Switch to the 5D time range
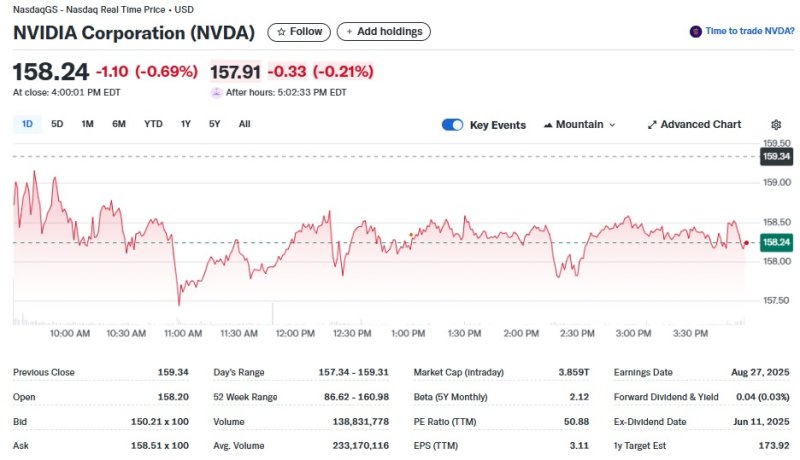 57,124
